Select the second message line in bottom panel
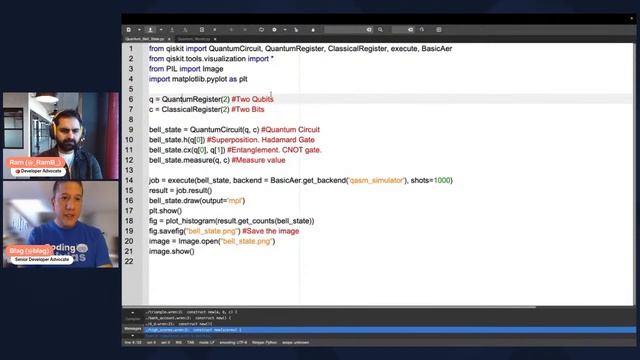640x360 pixels. (188, 318)
